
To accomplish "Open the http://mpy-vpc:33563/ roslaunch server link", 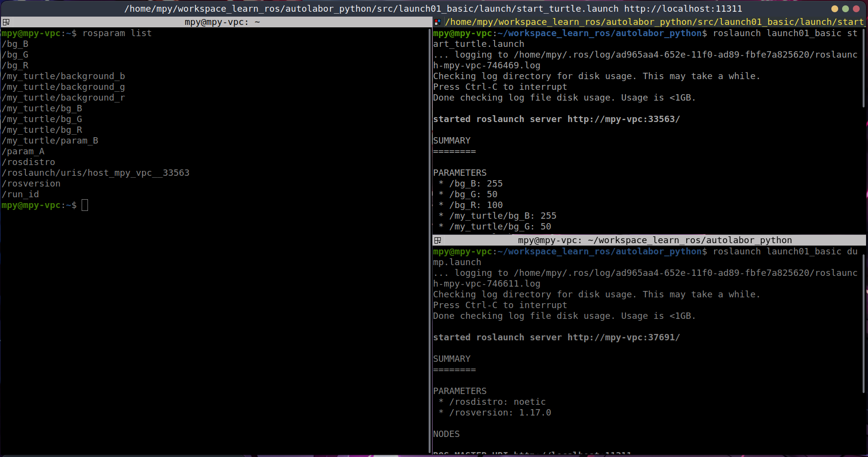I will tap(623, 119).
